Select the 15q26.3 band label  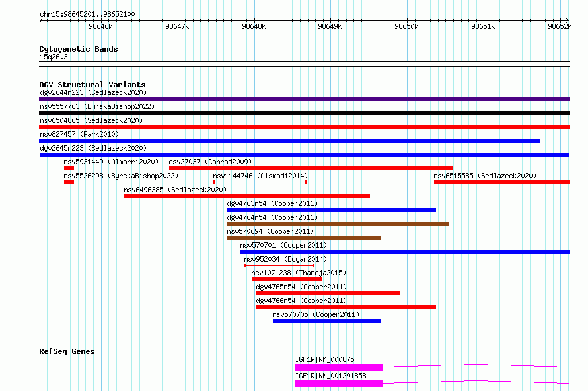click(54, 57)
